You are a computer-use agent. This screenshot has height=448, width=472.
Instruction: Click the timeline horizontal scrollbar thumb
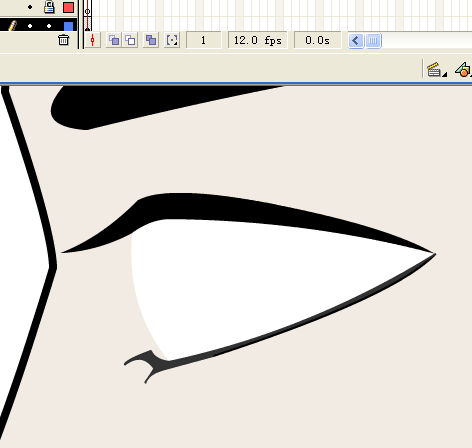pyautogui.click(x=373, y=41)
